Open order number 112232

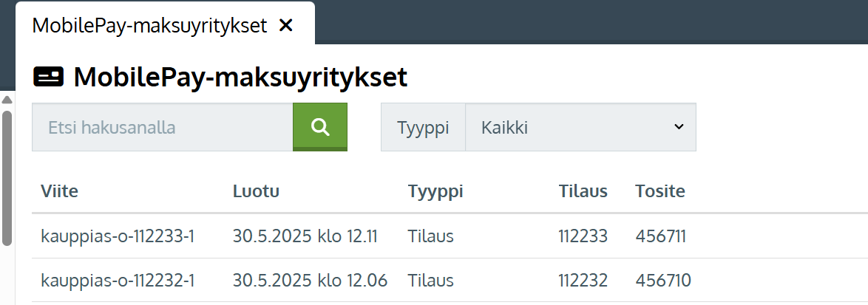pyautogui.click(x=583, y=281)
